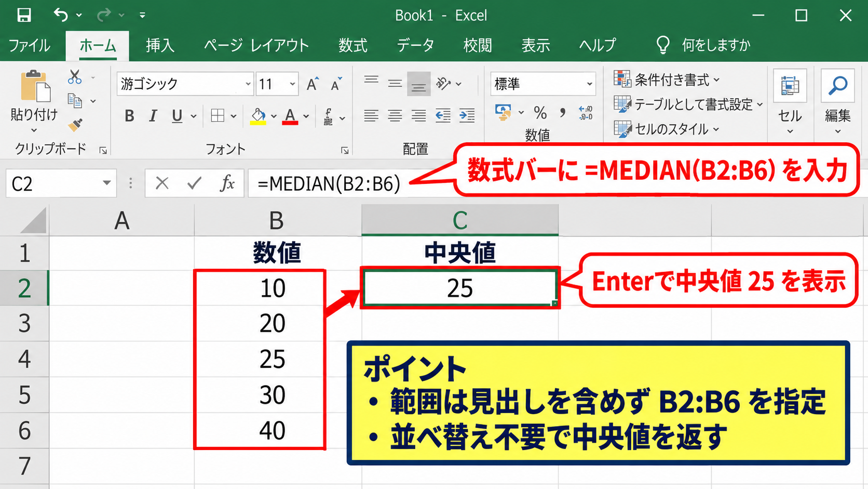
Task: Cut the selection with the scissors icon
Action: [x=75, y=77]
